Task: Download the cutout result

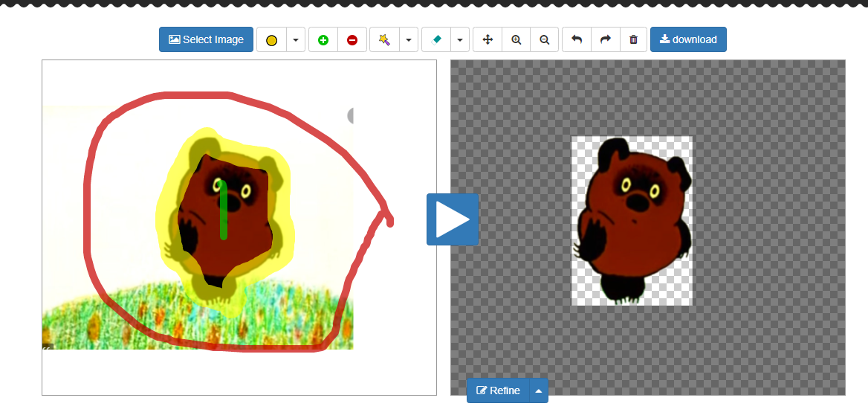Action: [x=688, y=39]
